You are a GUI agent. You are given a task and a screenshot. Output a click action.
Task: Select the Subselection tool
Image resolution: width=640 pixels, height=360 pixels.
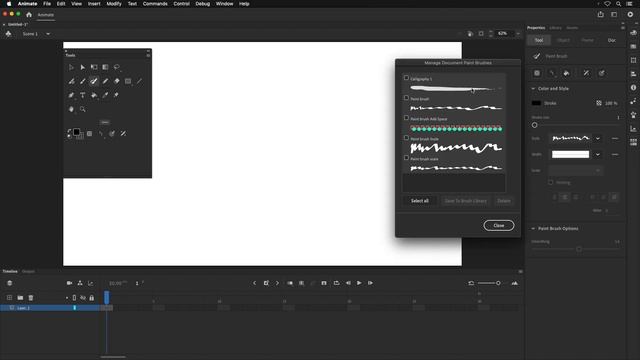pos(82,67)
